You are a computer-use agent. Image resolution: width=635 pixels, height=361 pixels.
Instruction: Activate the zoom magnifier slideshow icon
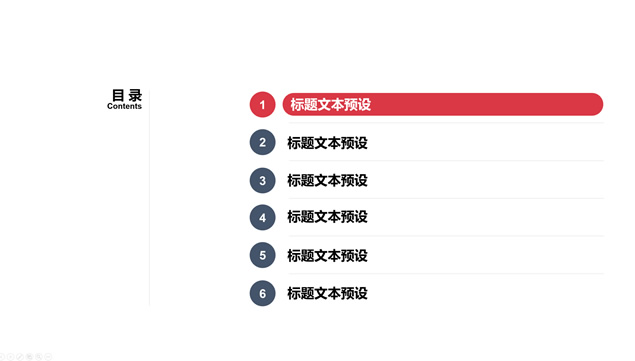pos(38,357)
